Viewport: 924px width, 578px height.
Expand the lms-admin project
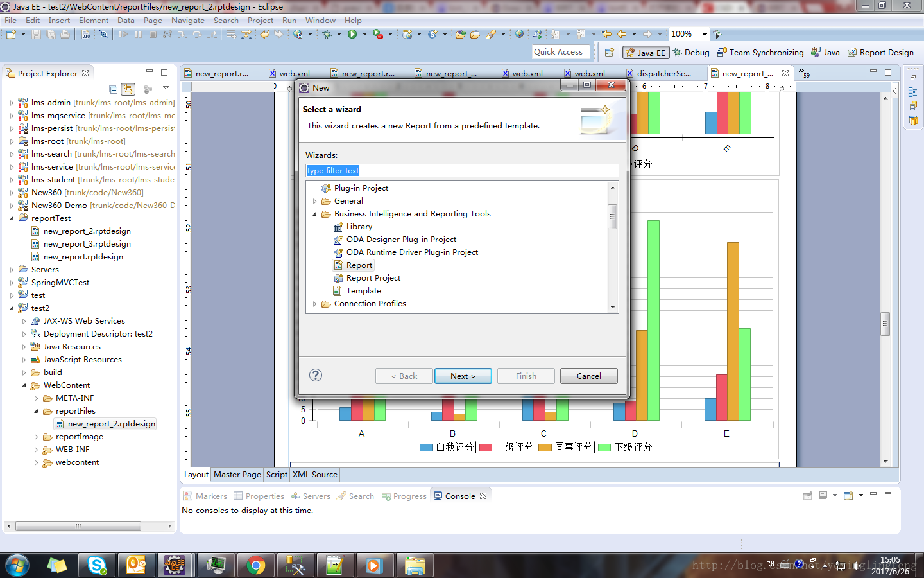tap(12, 103)
